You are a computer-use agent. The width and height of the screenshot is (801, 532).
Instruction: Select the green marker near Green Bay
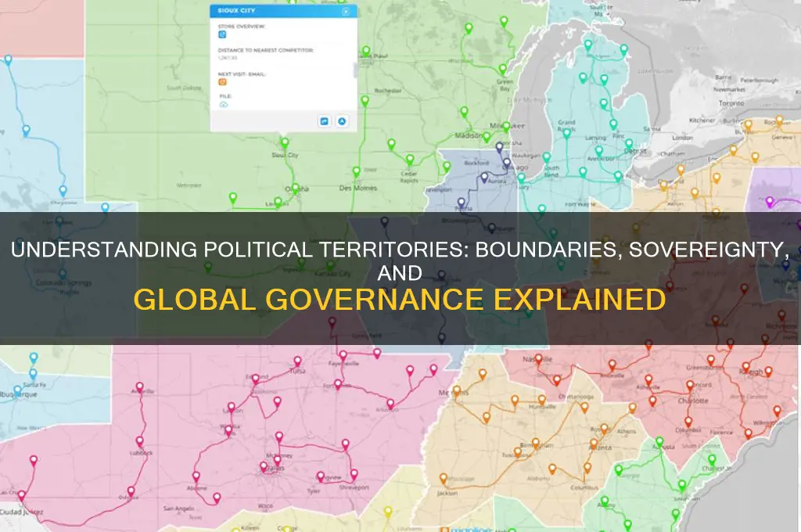[503, 70]
